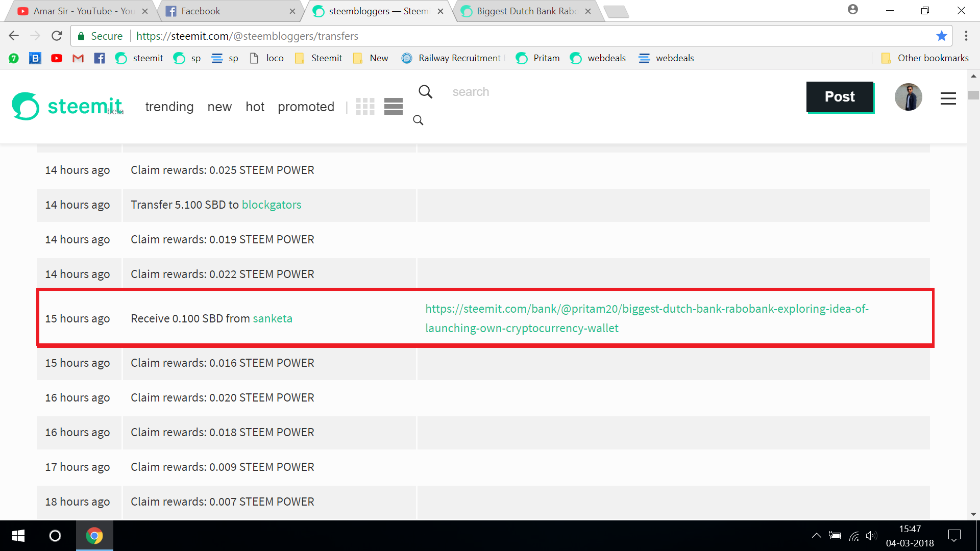
Task: Open the promoted menu item
Action: coord(306,107)
